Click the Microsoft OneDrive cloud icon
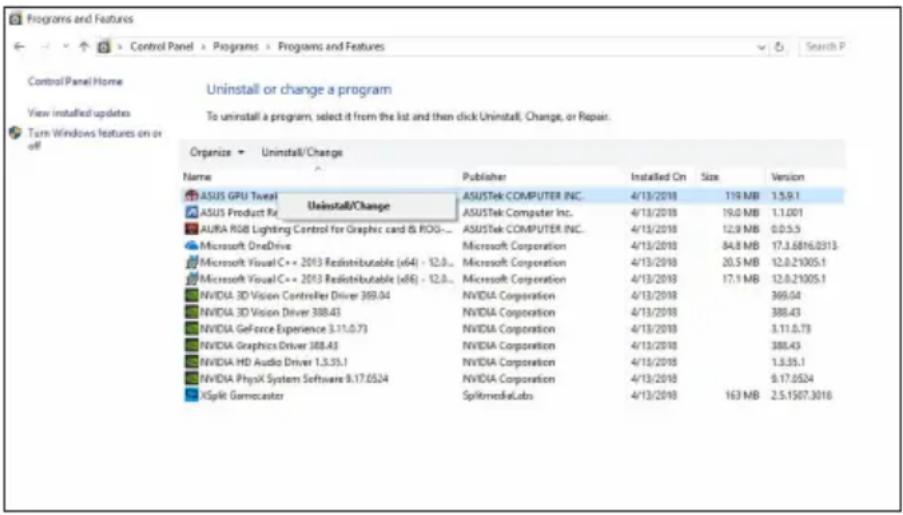 191,245
